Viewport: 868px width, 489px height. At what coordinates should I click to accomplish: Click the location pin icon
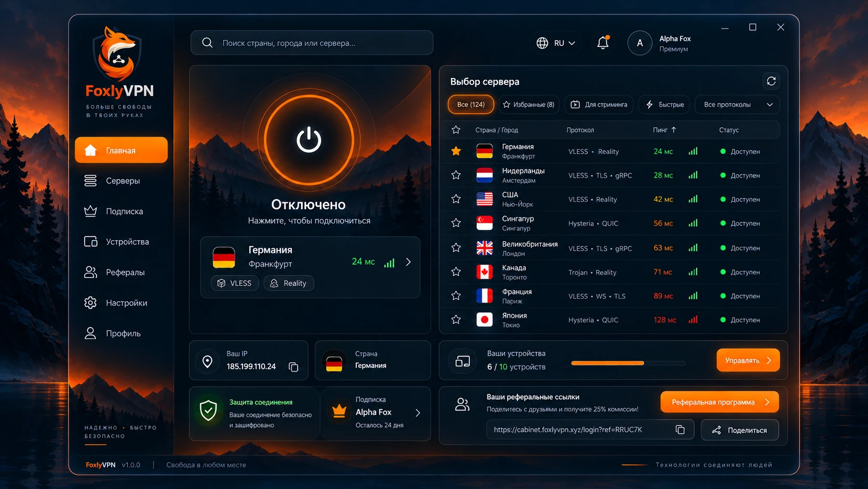coord(207,361)
